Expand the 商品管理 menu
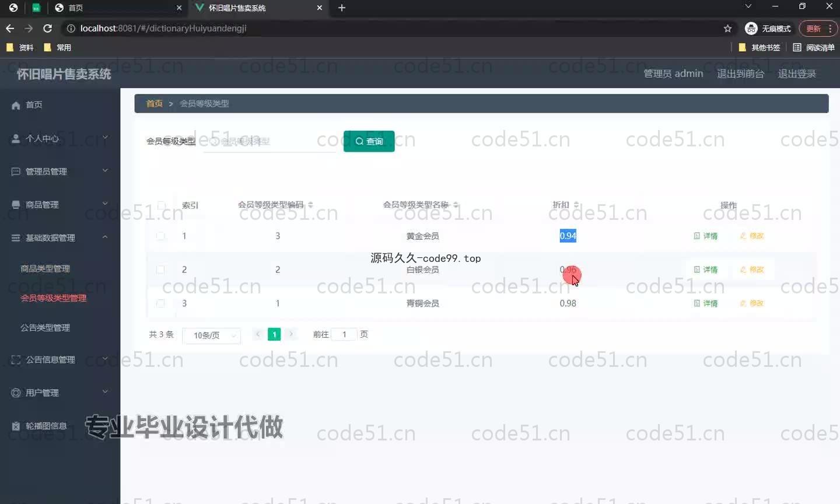840x504 pixels. [105, 204]
